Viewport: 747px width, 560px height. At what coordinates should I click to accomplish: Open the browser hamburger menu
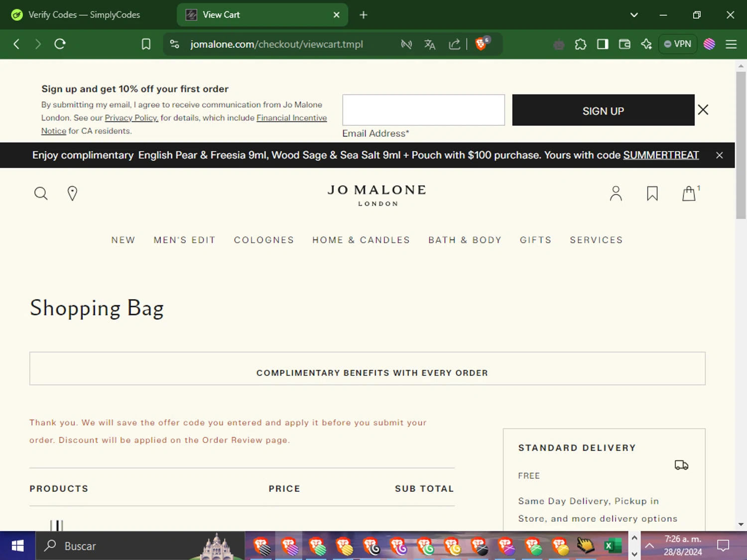pyautogui.click(x=731, y=44)
